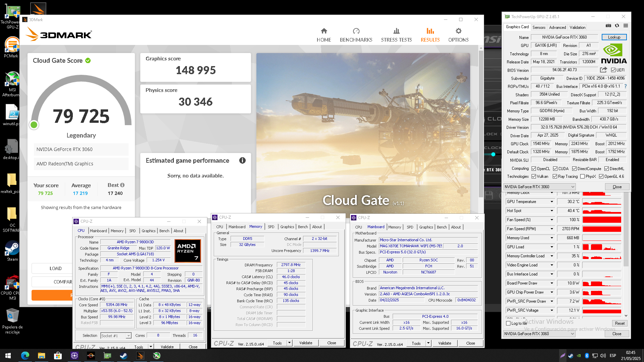Toggle the PhysX checkbox

coord(582,176)
